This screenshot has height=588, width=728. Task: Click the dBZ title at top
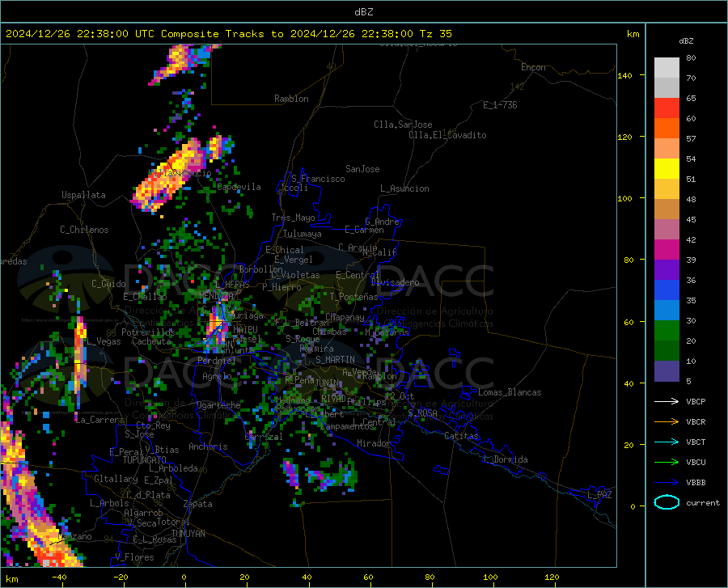point(363,12)
